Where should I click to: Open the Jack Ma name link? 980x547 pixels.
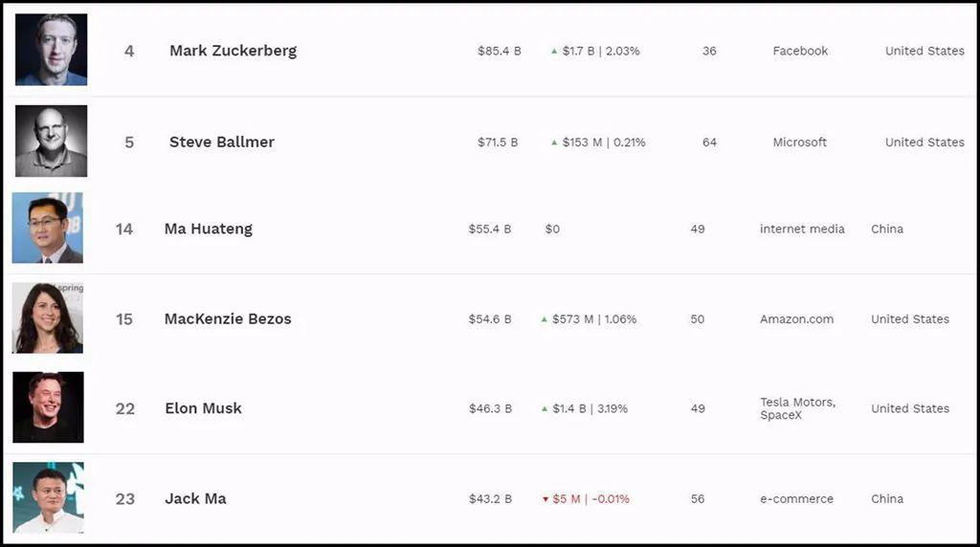(x=195, y=498)
